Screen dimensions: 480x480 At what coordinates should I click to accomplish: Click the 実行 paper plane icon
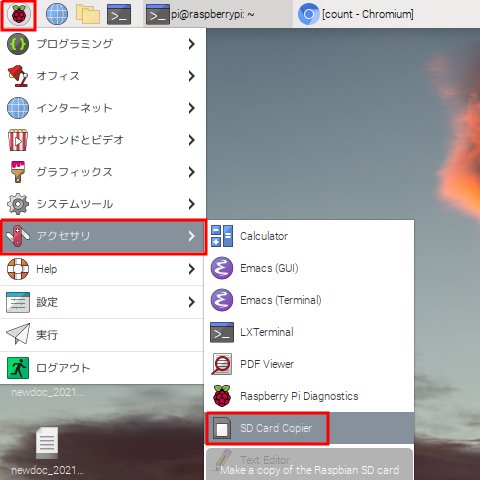click(x=18, y=334)
